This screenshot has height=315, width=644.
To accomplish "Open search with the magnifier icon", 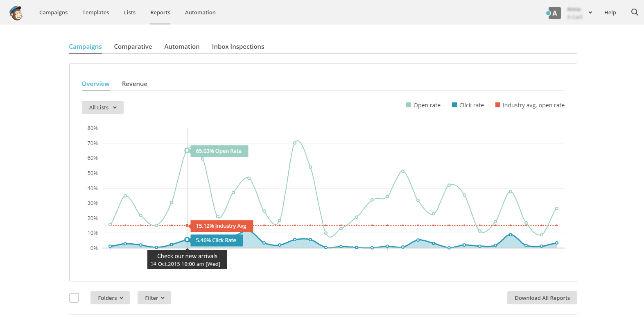I will (x=635, y=12).
